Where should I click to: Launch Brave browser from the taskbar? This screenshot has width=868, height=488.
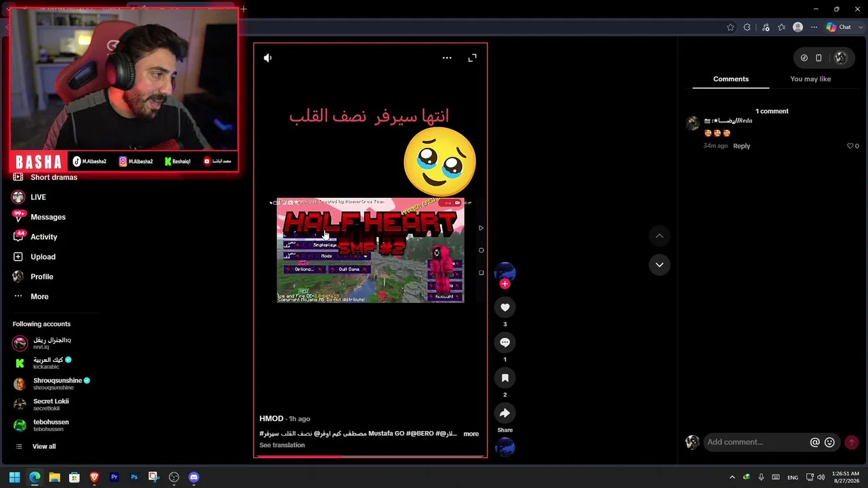pyautogui.click(x=94, y=477)
